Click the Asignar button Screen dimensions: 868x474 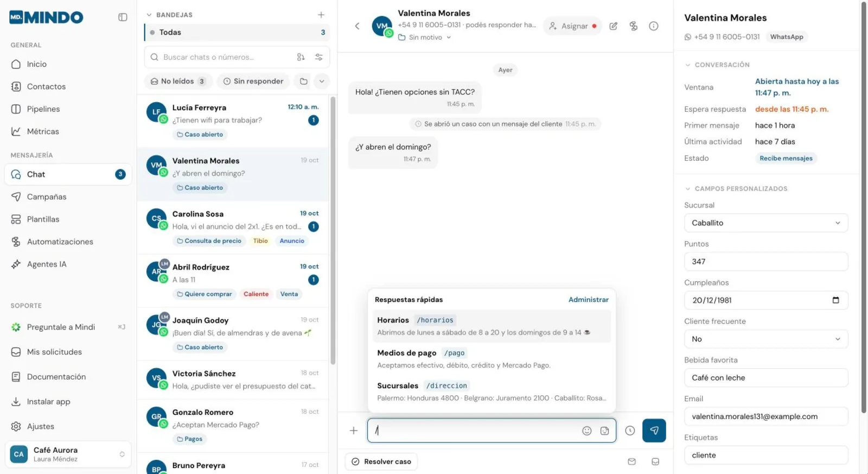click(x=572, y=26)
